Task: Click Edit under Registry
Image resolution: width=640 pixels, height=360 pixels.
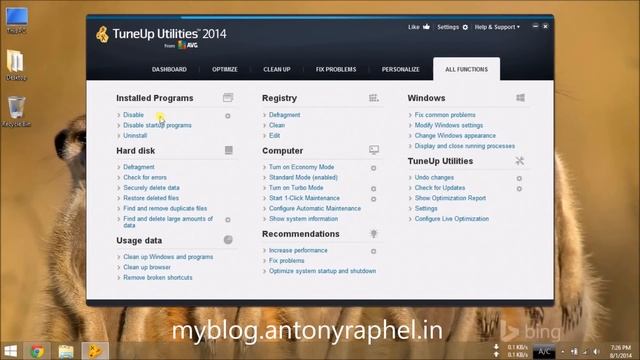Action: click(274, 136)
